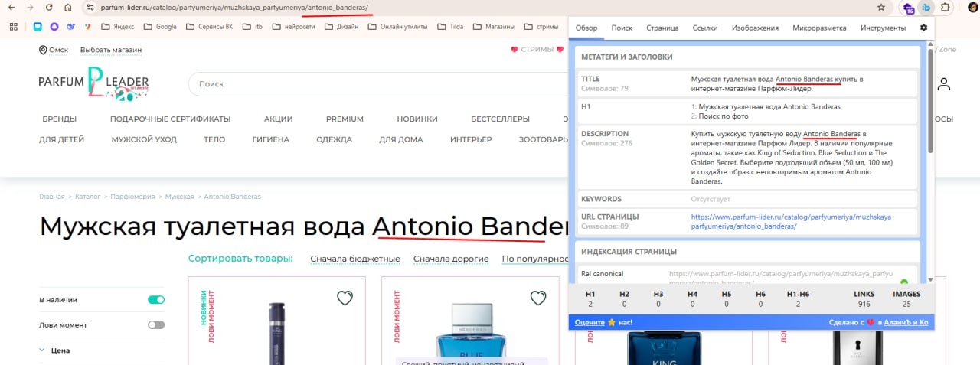This screenshot has height=365, width=980.
Task: Click Парфюмерия in the breadcrumbs
Action: (133, 197)
